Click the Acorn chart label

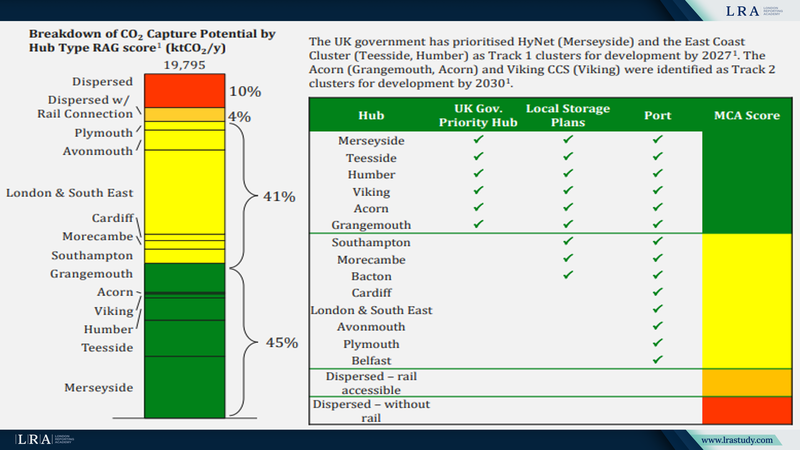click(115, 292)
